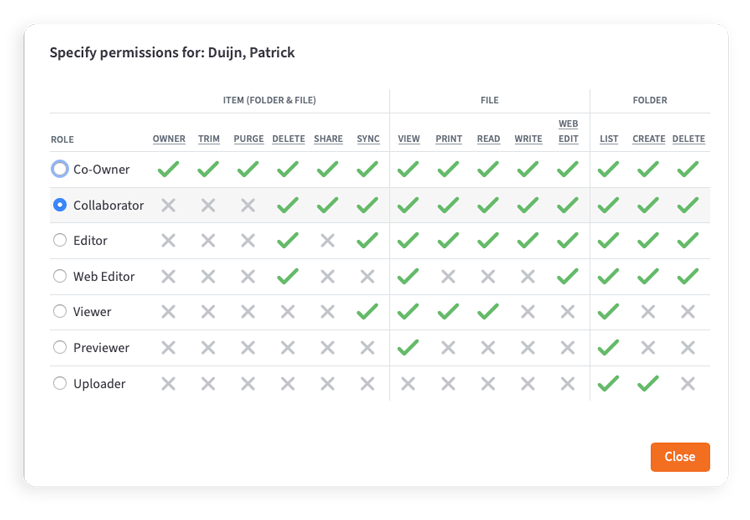
Task: Choose the Editor role radio button
Action: coord(60,241)
